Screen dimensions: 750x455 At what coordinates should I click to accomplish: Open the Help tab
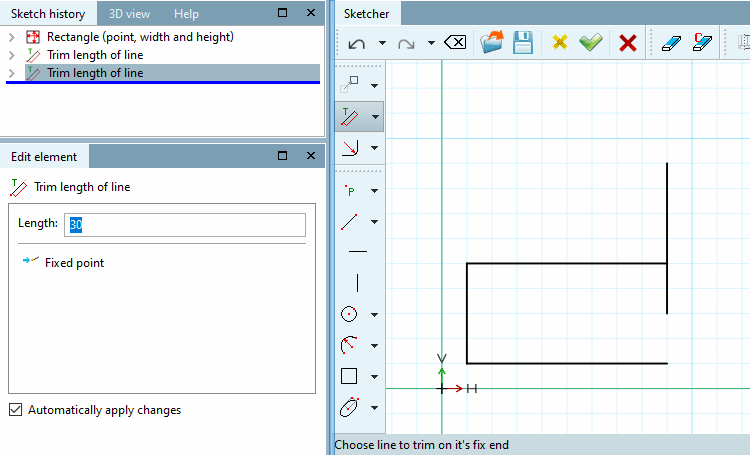tap(186, 14)
